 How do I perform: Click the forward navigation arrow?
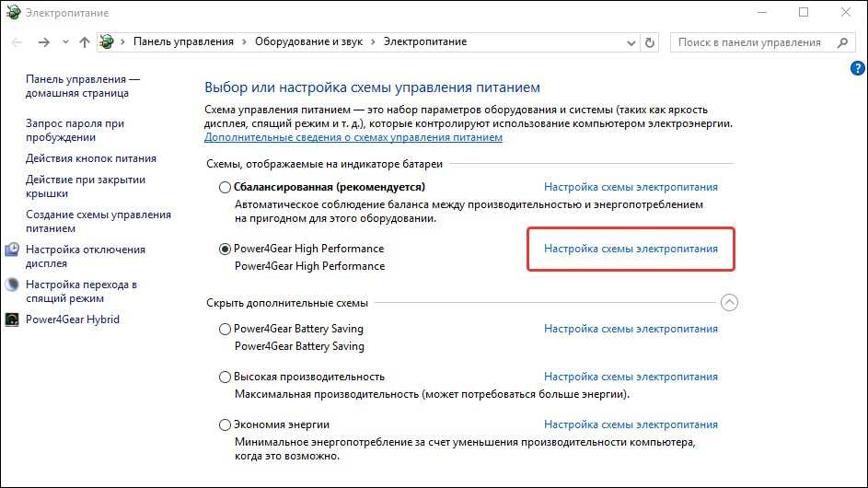pos(43,42)
